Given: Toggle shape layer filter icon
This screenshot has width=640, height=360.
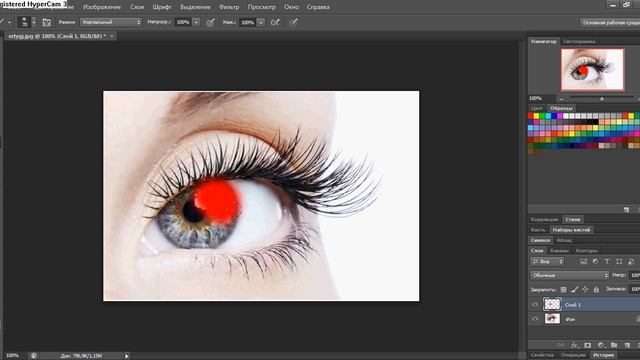Looking at the screenshot, I should 619,261.
